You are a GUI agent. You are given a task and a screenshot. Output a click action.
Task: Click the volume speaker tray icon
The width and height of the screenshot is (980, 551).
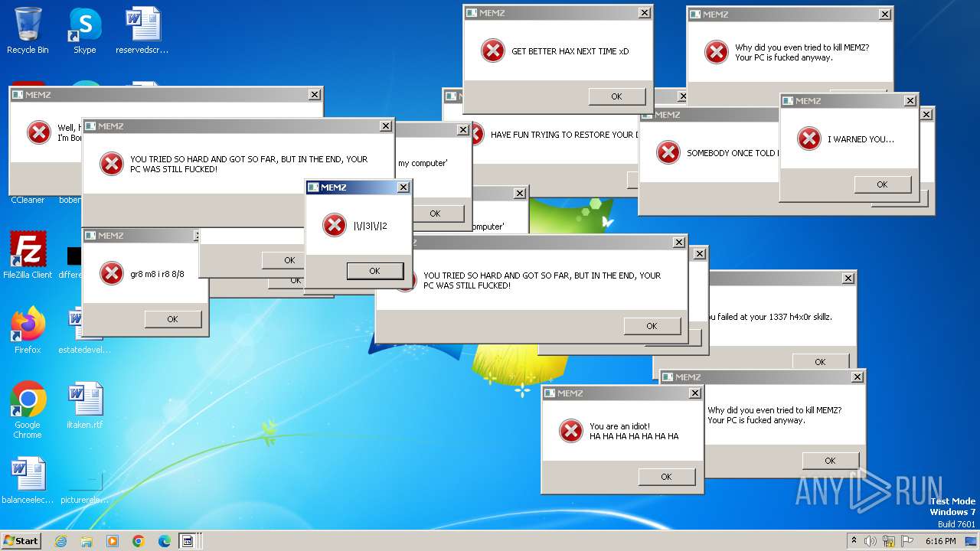[871, 541]
